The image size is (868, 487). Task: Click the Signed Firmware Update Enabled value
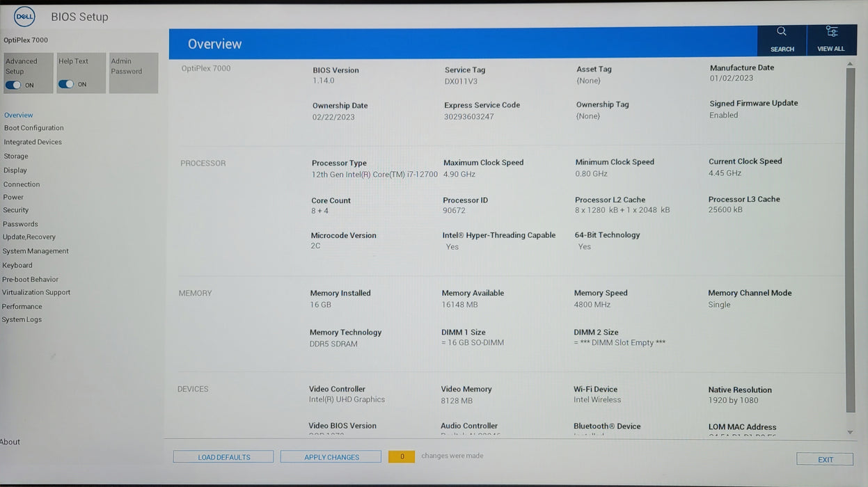tap(724, 115)
